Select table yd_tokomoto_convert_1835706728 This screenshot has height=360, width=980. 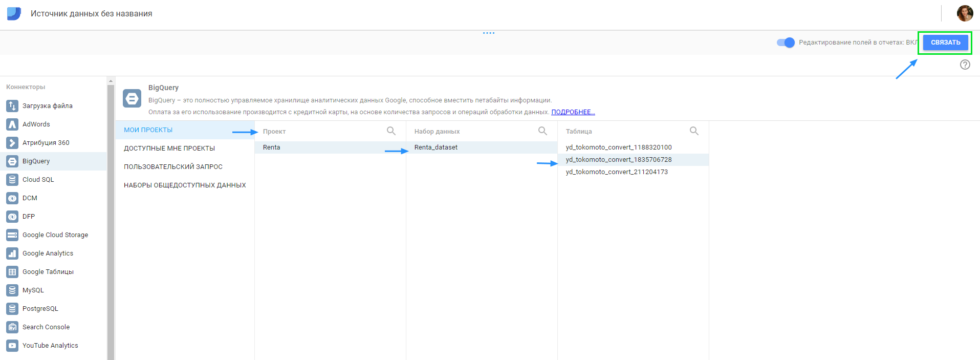pyautogui.click(x=633, y=160)
